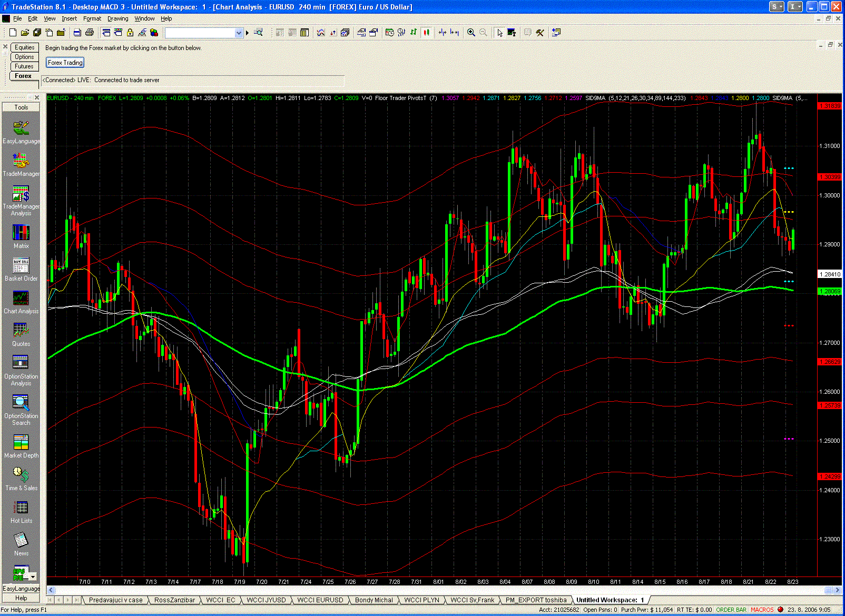Click the I button in title bar
This screenshot has width=845, height=616.
click(x=795, y=7)
